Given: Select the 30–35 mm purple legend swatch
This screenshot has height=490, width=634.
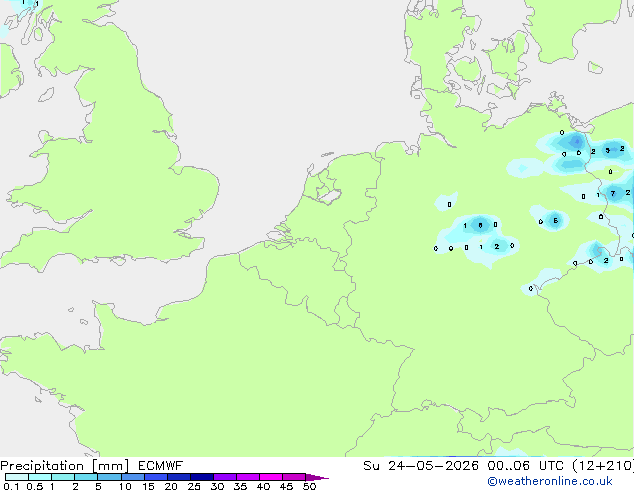Looking at the screenshot, I should click(224, 477).
